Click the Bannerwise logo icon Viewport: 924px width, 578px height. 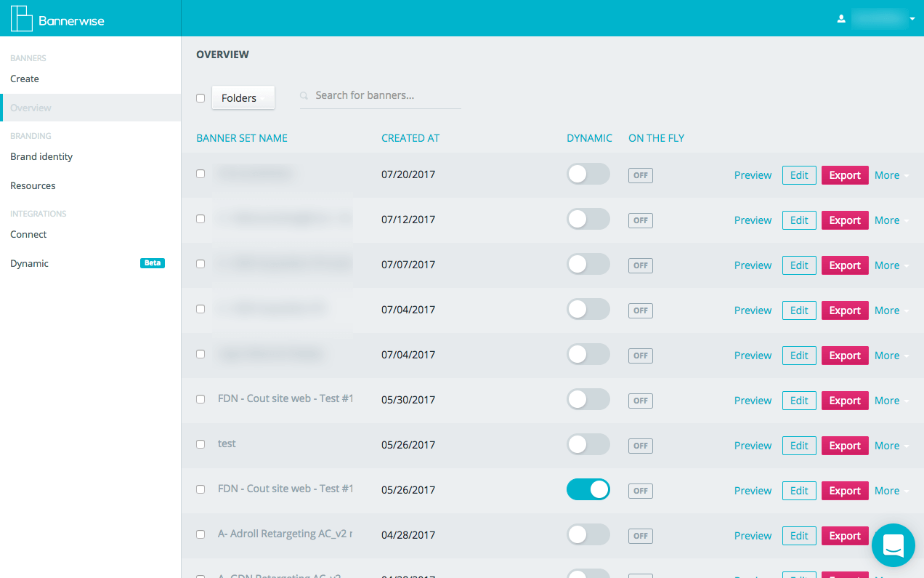22,19
